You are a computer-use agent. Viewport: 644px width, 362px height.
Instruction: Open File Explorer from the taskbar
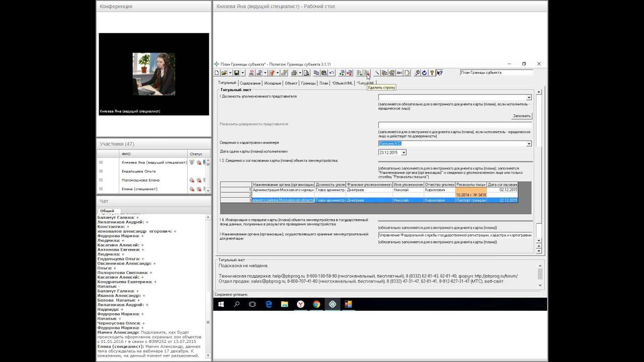tap(284, 304)
